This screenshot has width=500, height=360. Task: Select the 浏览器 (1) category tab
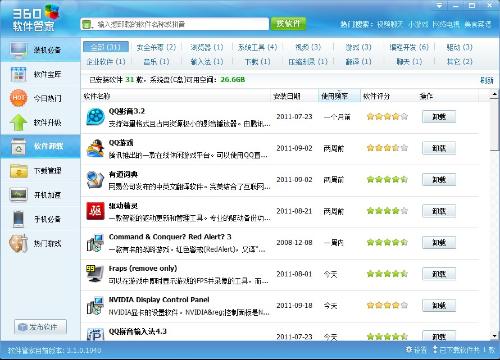pyautogui.click(x=207, y=47)
